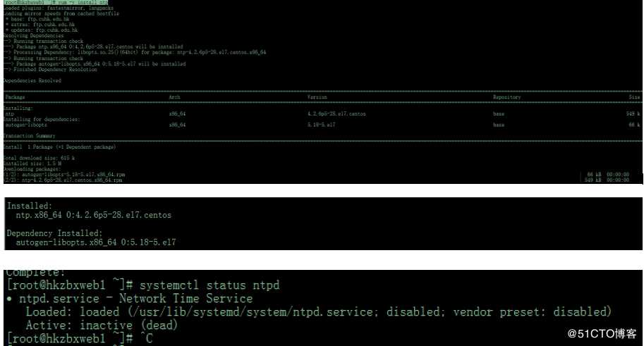
Task: Click the '(1/2): autogen-libopts-5.18-5.el7.x86_64.rpm' line
Action: click(x=64, y=175)
